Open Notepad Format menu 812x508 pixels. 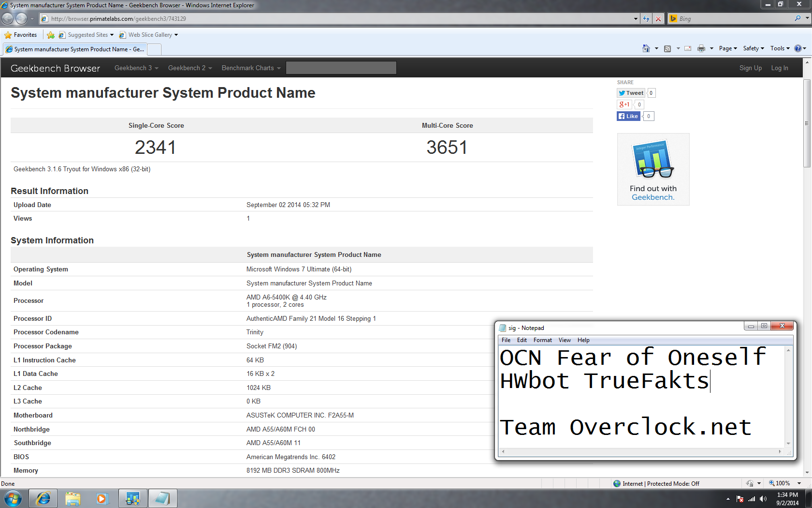pyautogui.click(x=543, y=340)
